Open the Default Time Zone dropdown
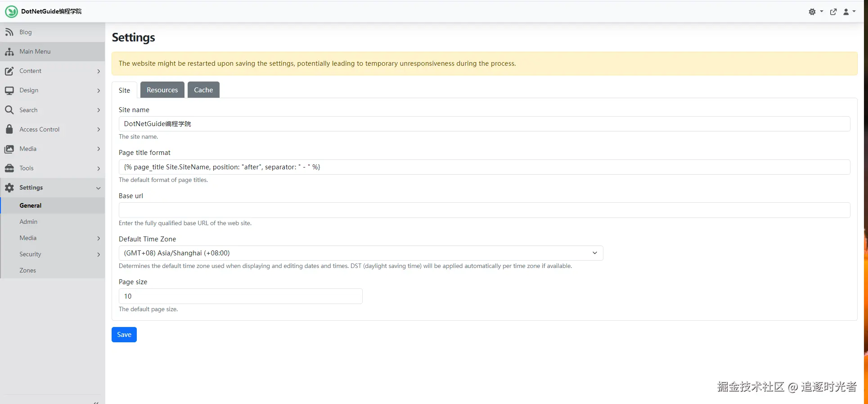This screenshot has height=404, width=868. (360, 253)
